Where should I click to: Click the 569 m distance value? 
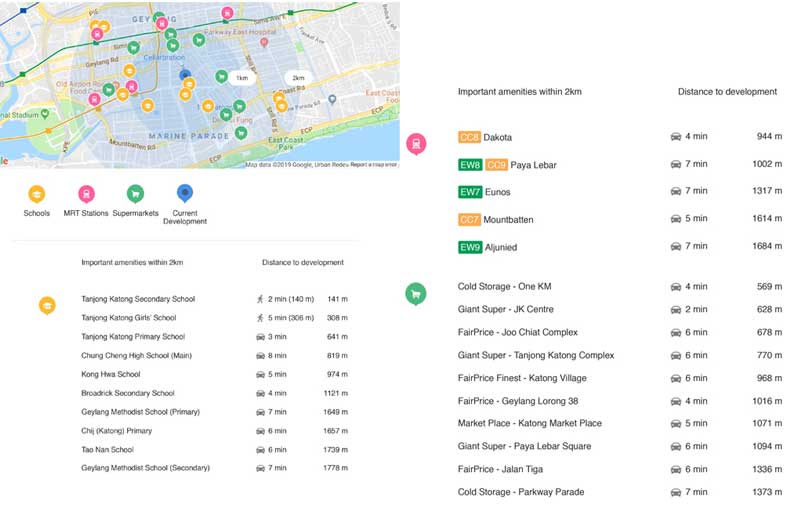769,287
